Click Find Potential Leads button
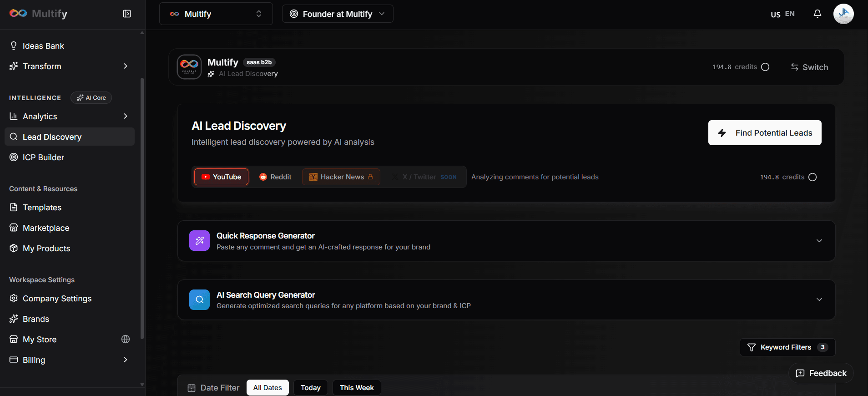 click(765, 133)
